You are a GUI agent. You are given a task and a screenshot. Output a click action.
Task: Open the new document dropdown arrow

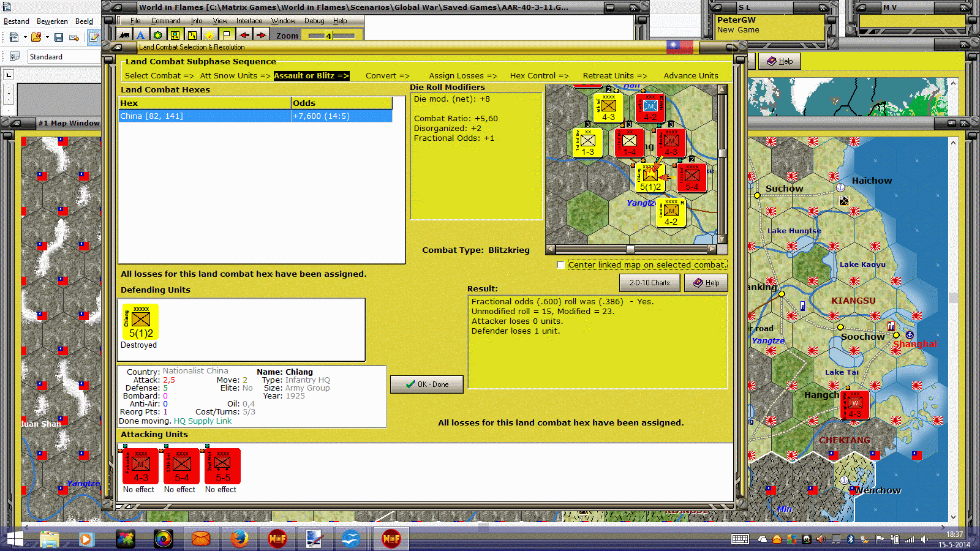(25, 37)
